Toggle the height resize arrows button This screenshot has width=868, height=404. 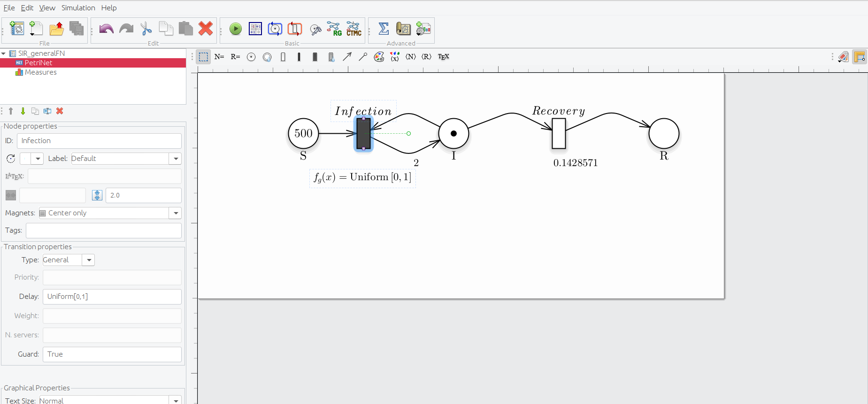pos(97,195)
